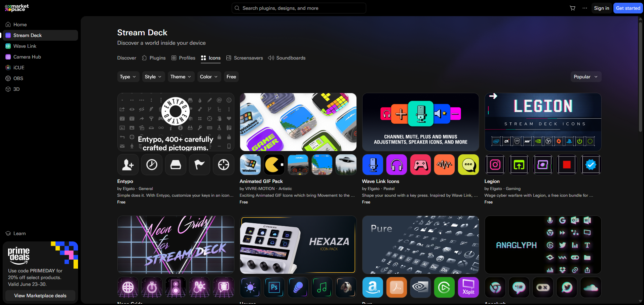Click the blue microphone Wave Link icon
The width and height of the screenshot is (644, 305).
tap(373, 165)
